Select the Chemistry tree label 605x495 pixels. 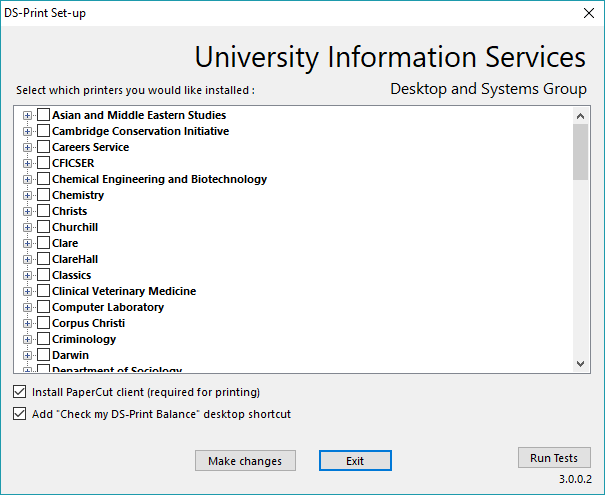(x=78, y=195)
